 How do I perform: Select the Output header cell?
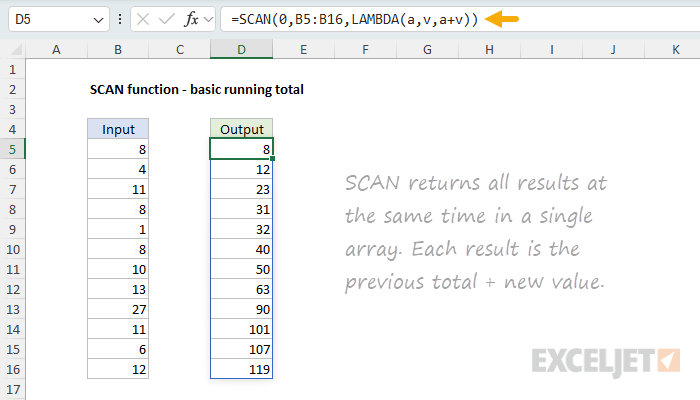click(241, 129)
